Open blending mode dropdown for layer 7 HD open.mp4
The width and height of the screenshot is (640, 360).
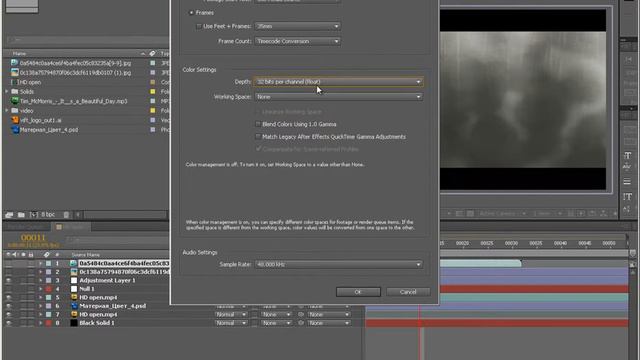pyautogui.click(x=231, y=315)
